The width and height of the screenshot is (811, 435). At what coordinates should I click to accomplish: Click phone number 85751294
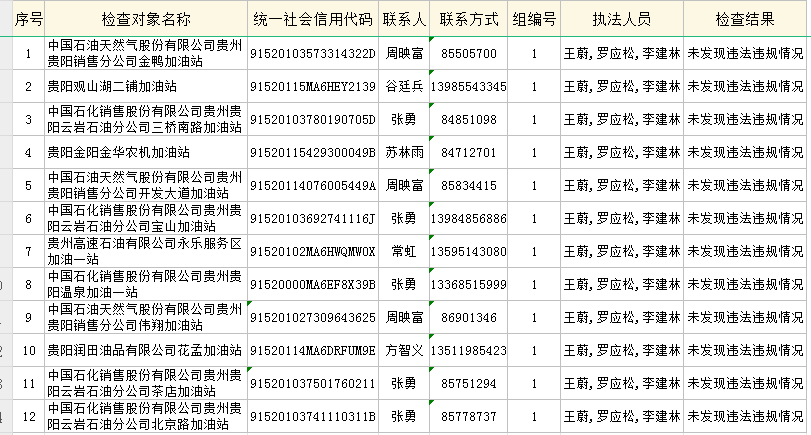coord(469,383)
